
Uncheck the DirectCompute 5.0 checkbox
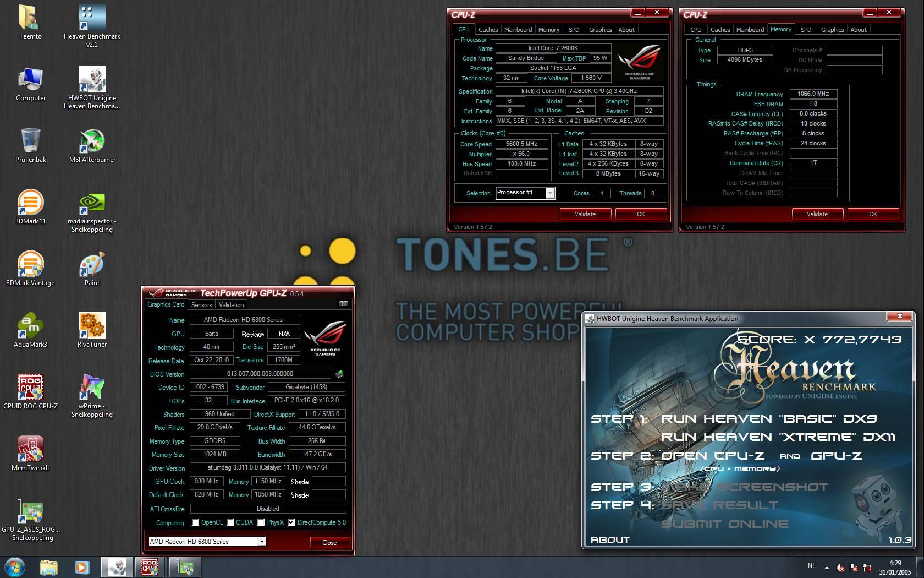(x=291, y=522)
